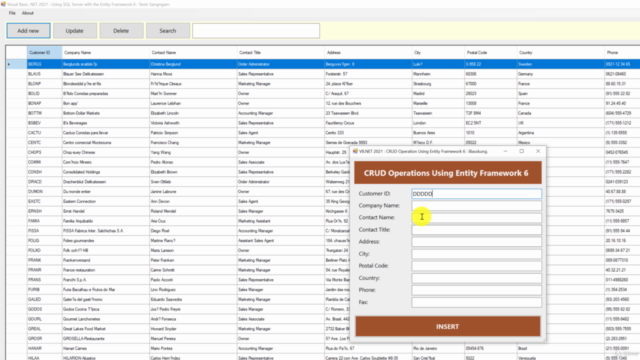
Task: Select the Great Lakes Food Market cell
Action: (x=106, y=329)
